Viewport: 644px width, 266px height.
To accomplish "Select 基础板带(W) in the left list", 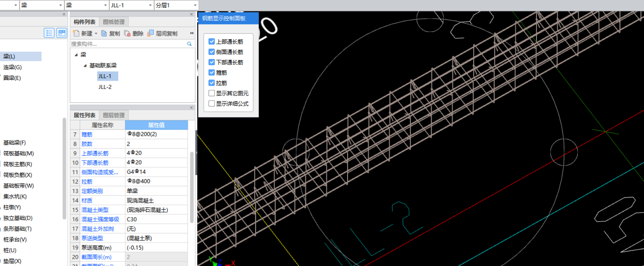I will [19, 186].
